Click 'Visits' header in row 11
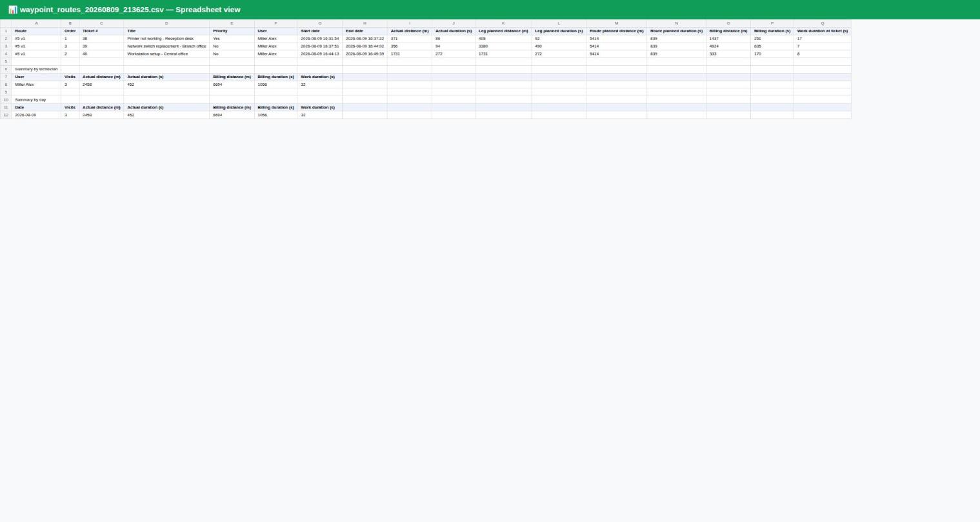This screenshot has height=522, width=980. click(x=70, y=108)
